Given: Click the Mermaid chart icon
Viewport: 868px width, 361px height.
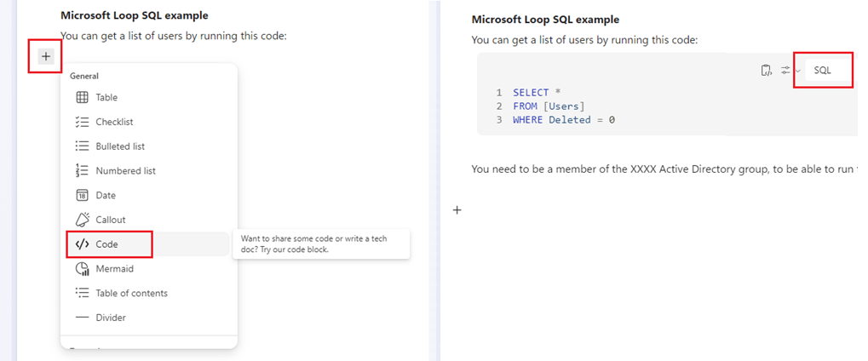Looking at the screenshot, I should [x=82, y=268].
